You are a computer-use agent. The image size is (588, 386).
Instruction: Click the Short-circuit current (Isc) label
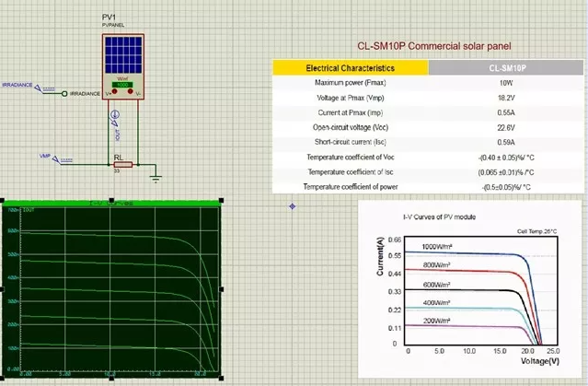351,142
